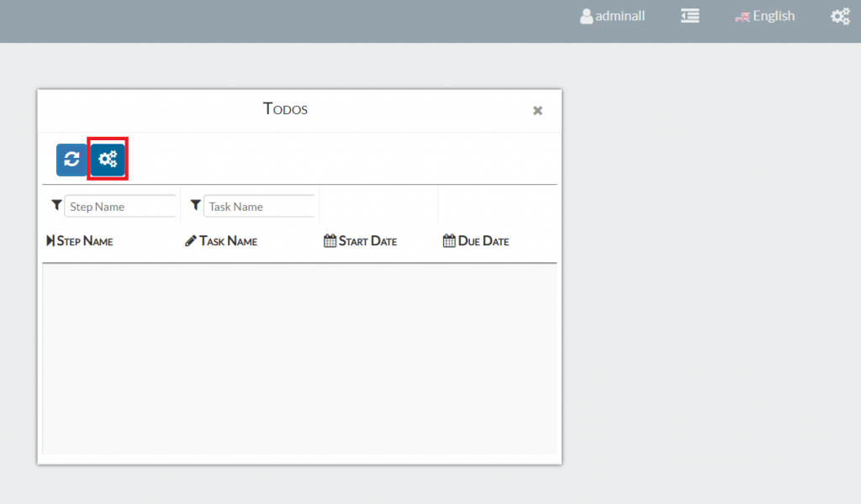Click the funnel icon beside Task Name filter

click(195, 205)
